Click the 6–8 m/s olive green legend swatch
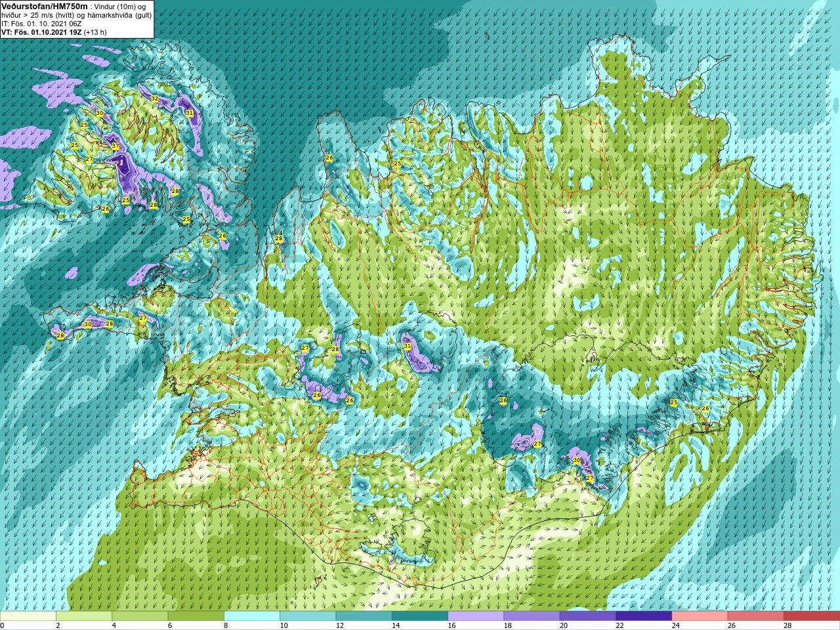The height and width of the screenshot is (630, 840). point(196,616)
